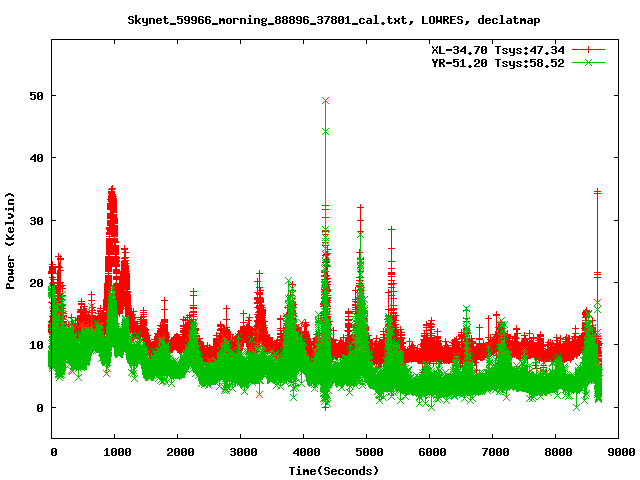Screen dimensions: 640x480
Task: Click the Time(Seconds) x-axis label
Action: (x=334, y=471)
